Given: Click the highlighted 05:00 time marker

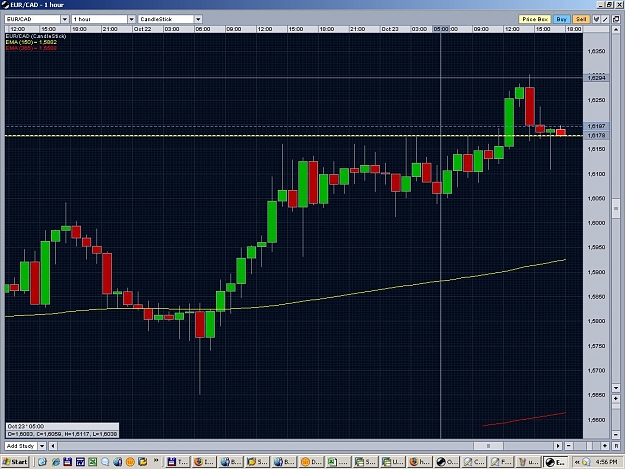Looking at the screenshot, I should (441, 29).
